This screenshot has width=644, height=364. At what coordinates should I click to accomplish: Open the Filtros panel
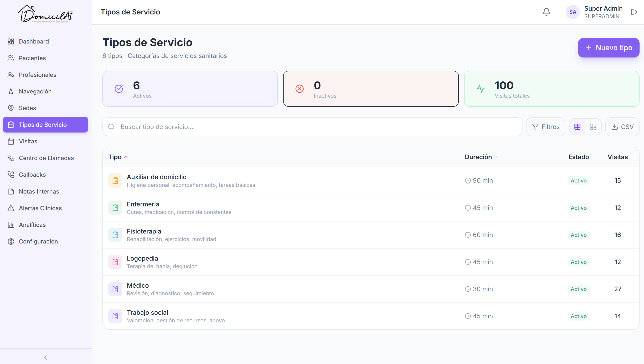(545, 127)
